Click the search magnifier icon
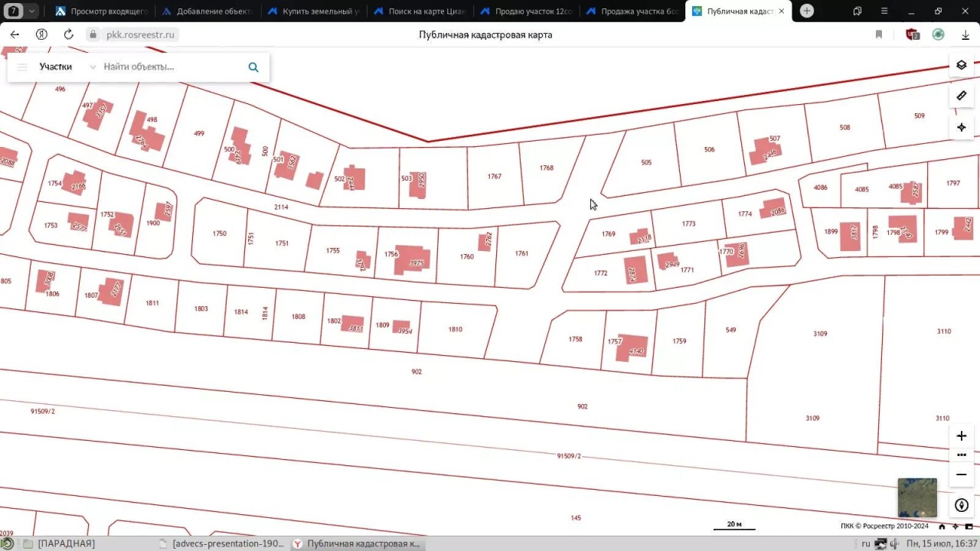This screenshot has height=551, width=980. click(253, 67)
